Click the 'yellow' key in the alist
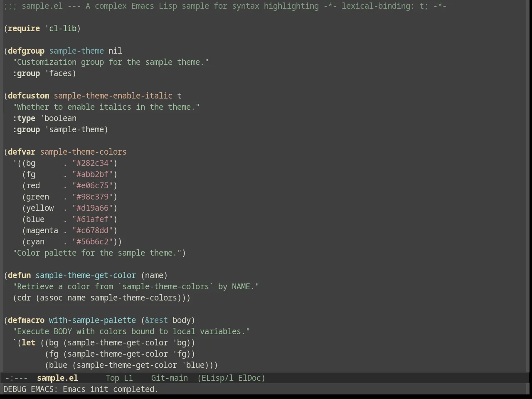The height and width of the screenshot is (399, 532). tap(40, 208)
